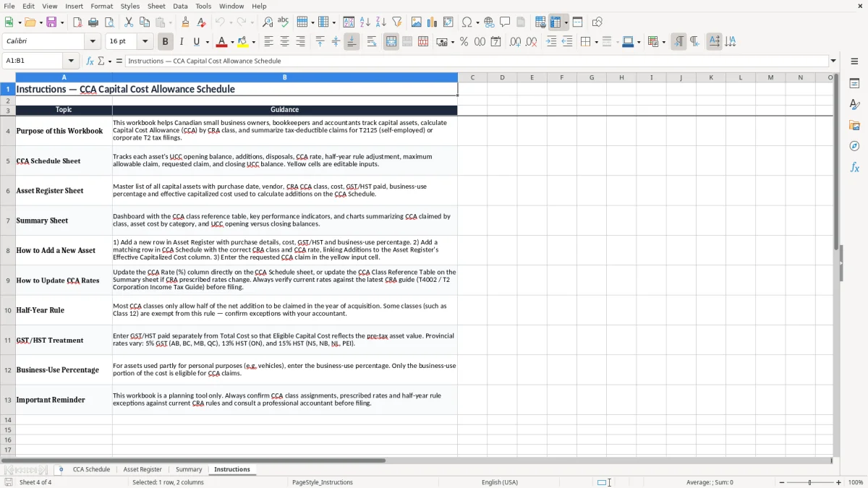Image resolution: width=868 pixels, height=488 pixels.
Task: Open the Data menu
Action: [180, 6]
